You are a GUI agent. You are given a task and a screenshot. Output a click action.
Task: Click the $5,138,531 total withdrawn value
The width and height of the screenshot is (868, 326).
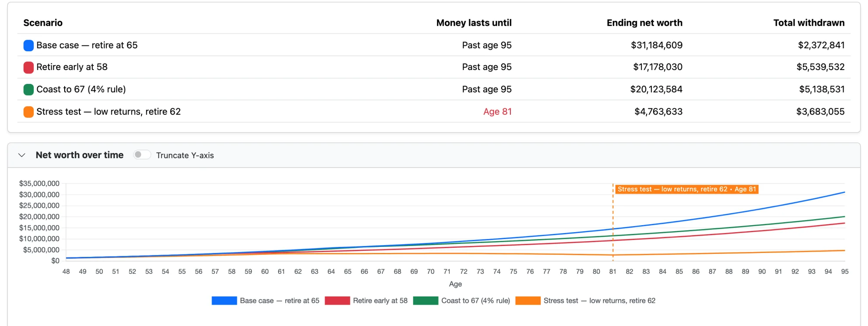tap(822, 89)
